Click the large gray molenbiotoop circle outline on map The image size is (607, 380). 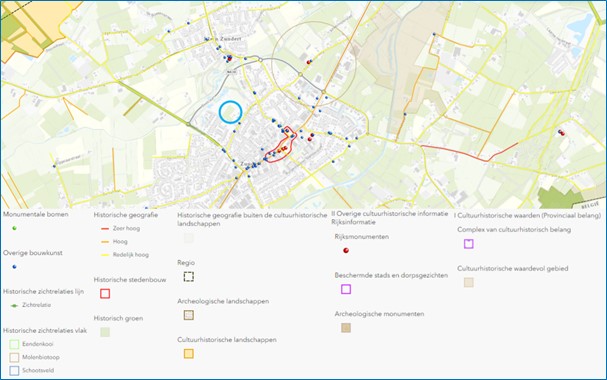pyautogui.click(x=314, y=64)
